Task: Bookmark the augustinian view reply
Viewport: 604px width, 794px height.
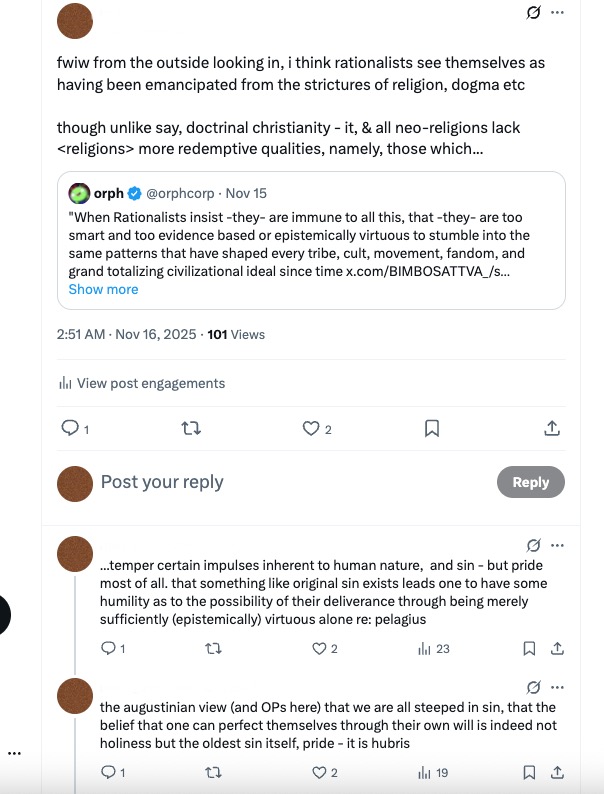Action: tap(530, 772)
